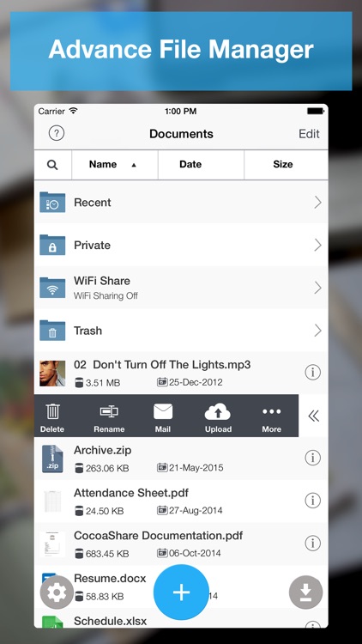362x644 pixels.
Task: Open Archive.zip file name
Action: 103,450
